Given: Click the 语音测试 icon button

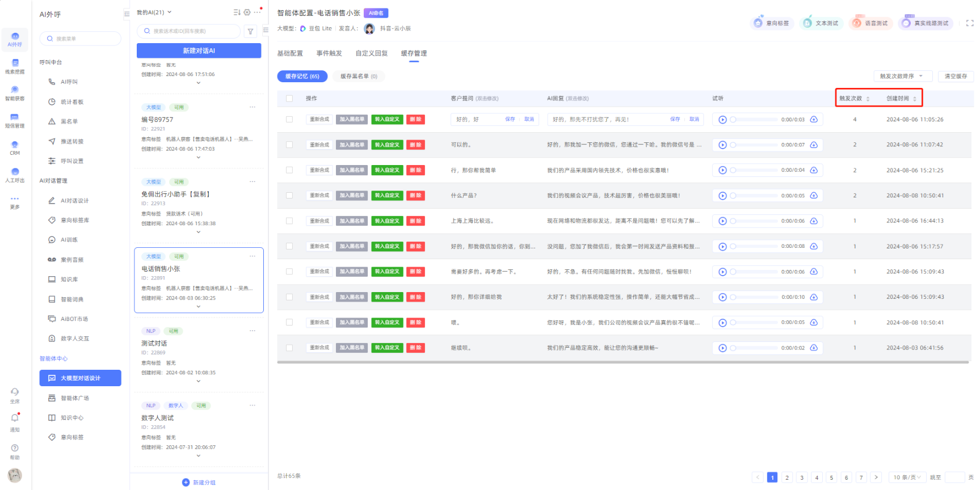Looking at the screenshot, I should click(870, 23).
